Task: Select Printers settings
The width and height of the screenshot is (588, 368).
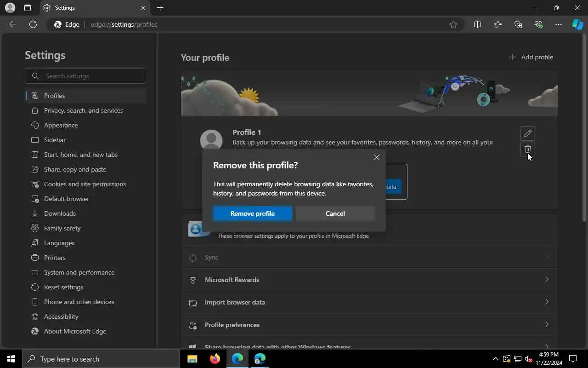Action: tap(86, 258)
